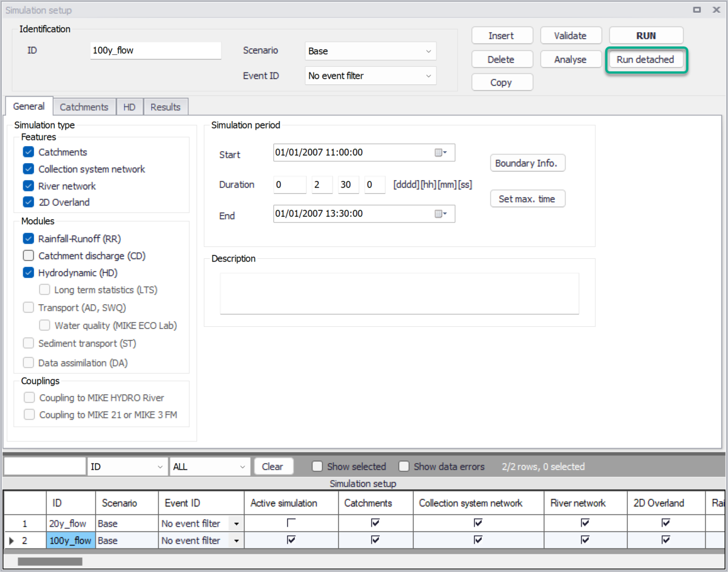Image resolution: width=728 pixels, height=572 pixels.
Task: Click the Copy button
Action: (x=502, y=82)
